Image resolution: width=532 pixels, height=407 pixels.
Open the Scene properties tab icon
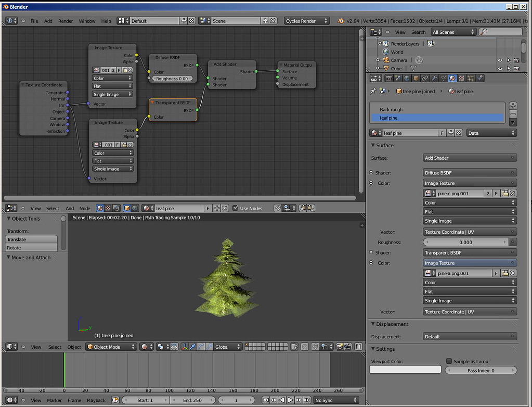point(398,79)
